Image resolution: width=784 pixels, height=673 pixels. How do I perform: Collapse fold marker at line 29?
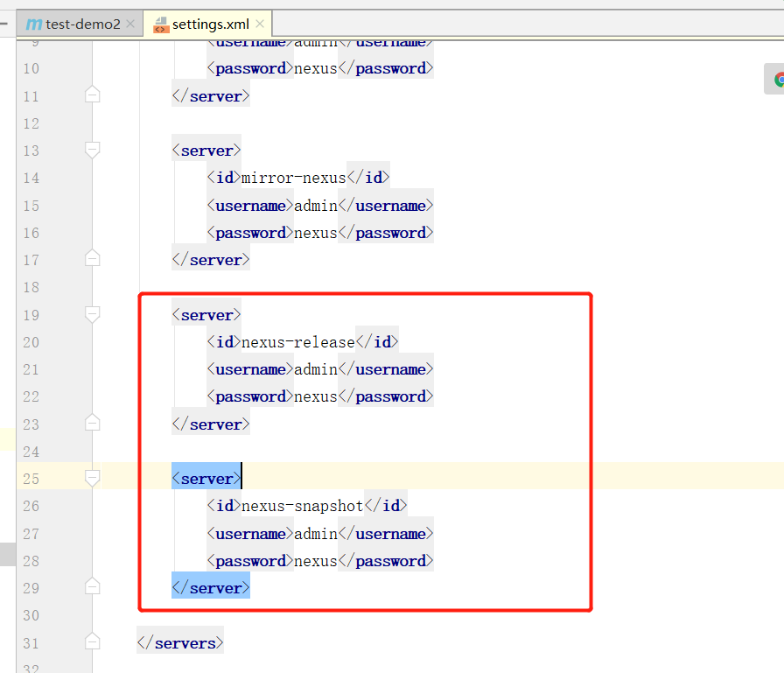pos(92,586)
